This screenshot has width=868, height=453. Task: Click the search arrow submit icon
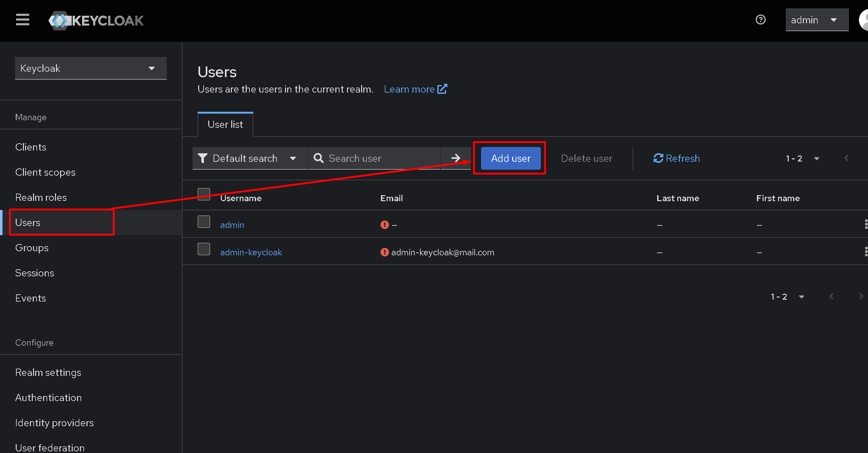(456, 158)
